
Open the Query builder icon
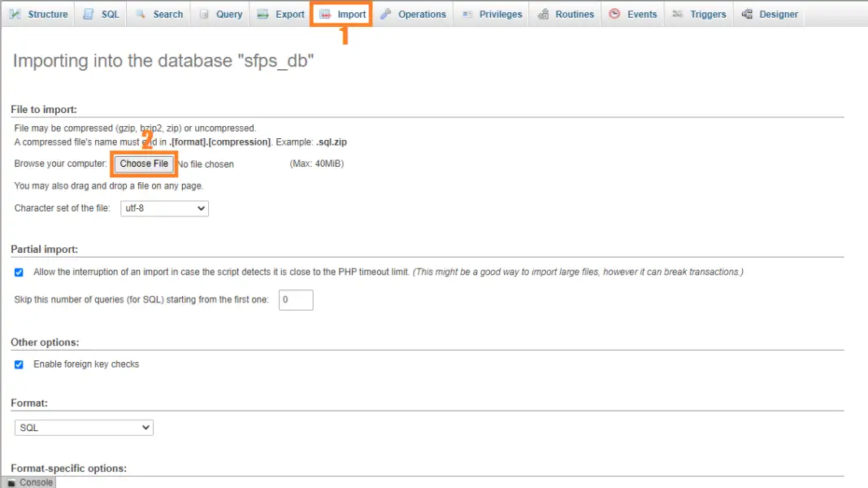[204, 14]
